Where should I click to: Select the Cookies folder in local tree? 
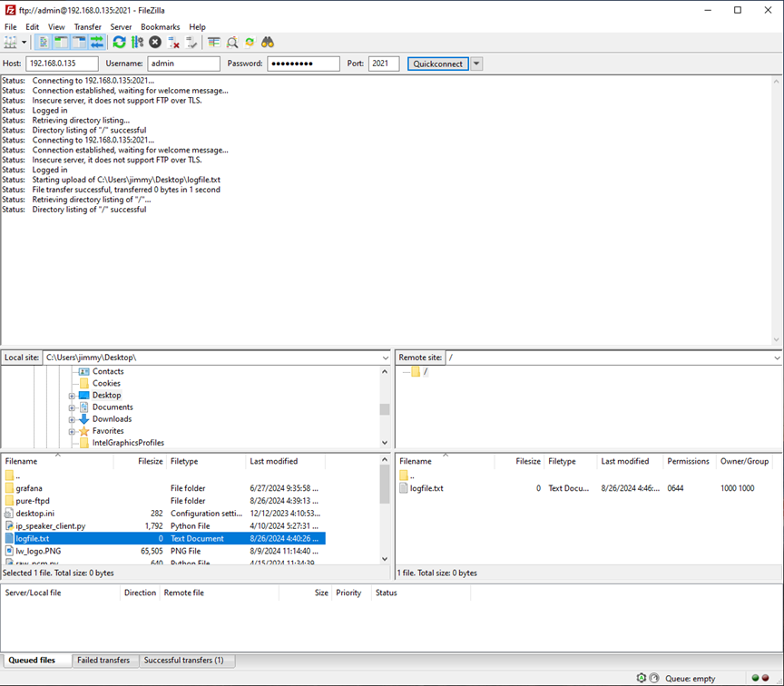tap(106, 384)
